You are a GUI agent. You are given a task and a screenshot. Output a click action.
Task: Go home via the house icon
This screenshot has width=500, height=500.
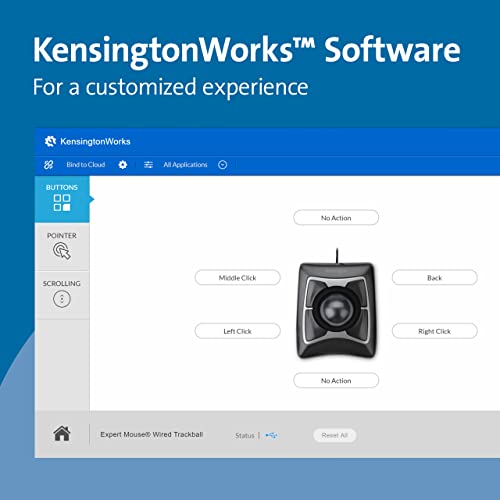(x=62, y=434)
